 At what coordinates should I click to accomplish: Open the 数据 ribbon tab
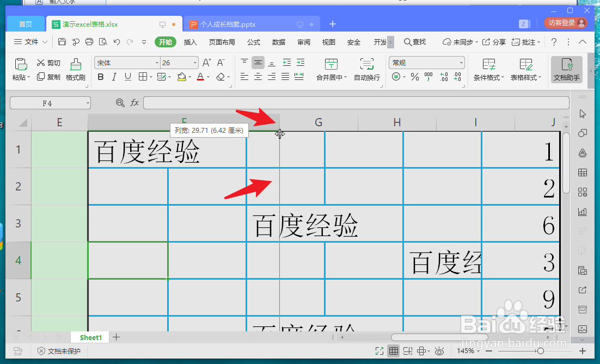pyautogui.click(x=279, y=42)
